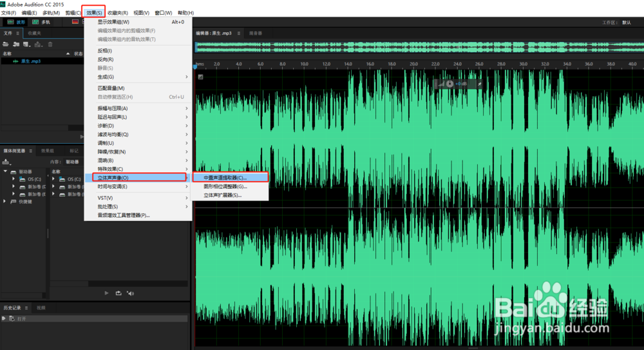Select 反相(I) menu item

coord(138,50)
